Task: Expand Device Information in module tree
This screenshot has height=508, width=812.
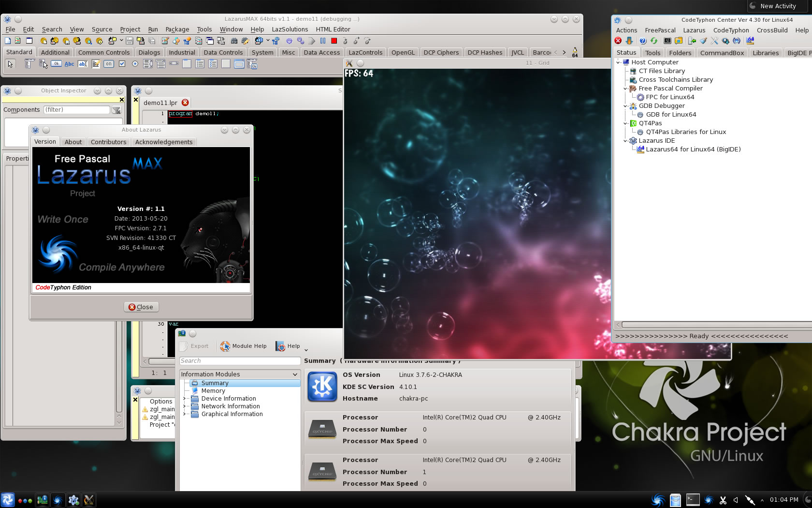Action: point(184,399)
